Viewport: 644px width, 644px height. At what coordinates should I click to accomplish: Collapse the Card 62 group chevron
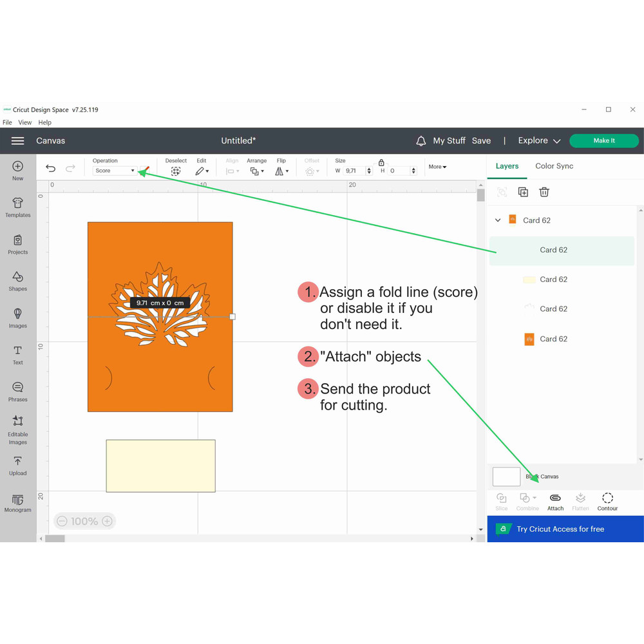[498, 220]
